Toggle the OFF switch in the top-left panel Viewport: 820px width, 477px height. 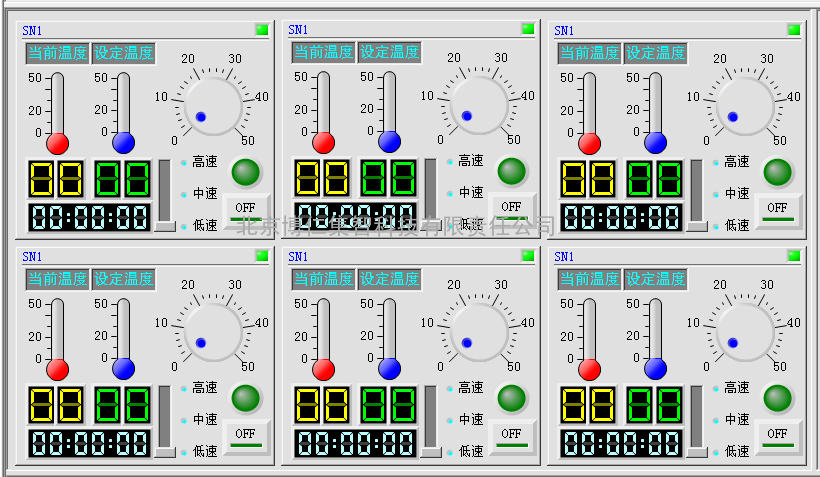[245, 210]
